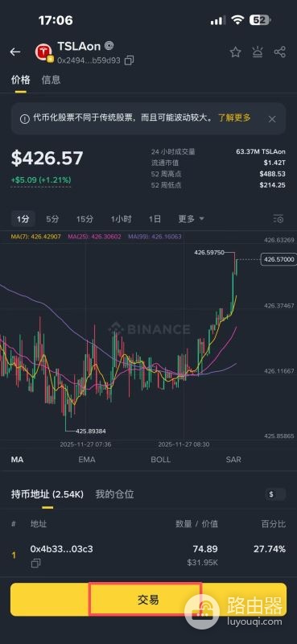The image size is (297, 644).
Task: Tap the 数量 / 价值 column header
Action: (x=196, y=524)
